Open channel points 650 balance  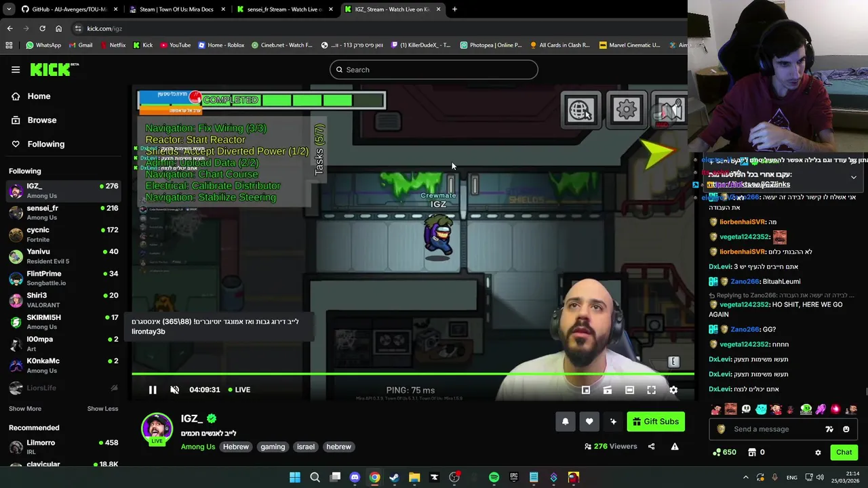(724, 452)
